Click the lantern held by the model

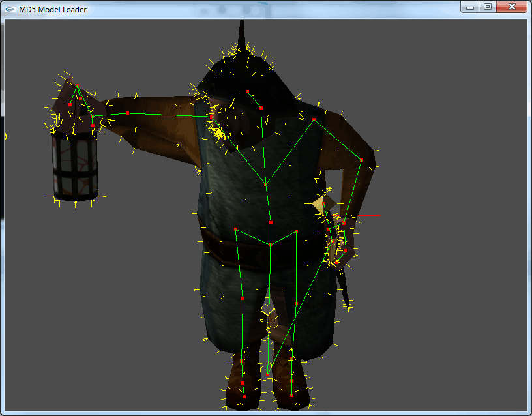tap(75, 166)
